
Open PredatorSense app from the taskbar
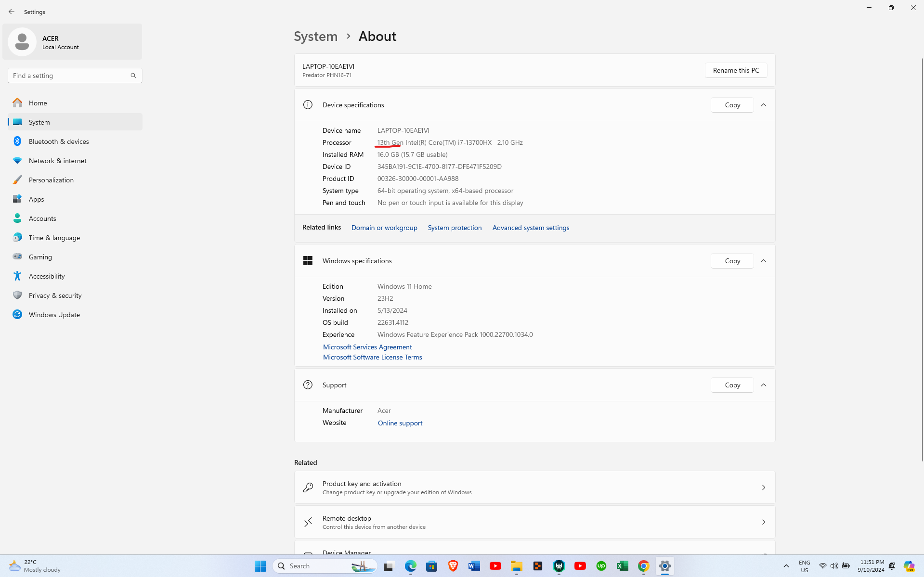tap(559, 566)
